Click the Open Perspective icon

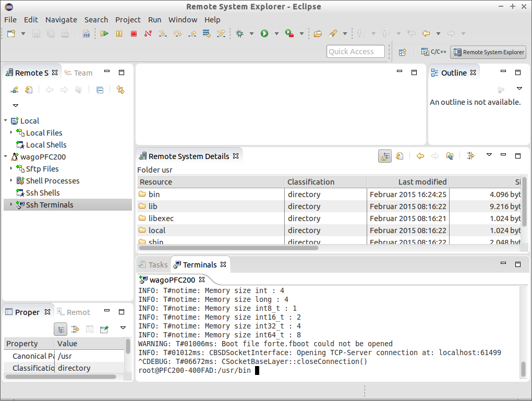[403, 52]
